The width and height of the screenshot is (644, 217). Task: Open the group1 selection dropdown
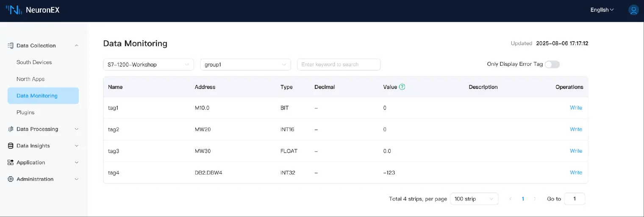[245, 65]
